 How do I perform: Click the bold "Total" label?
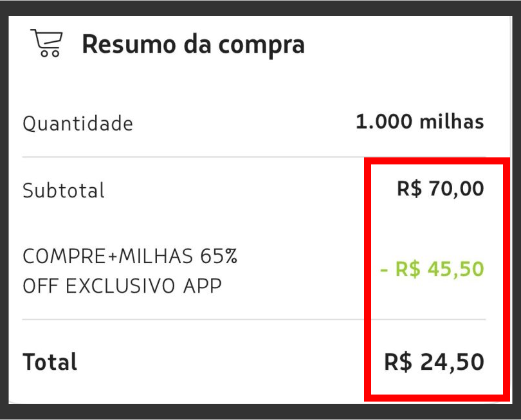click(50, 361)
